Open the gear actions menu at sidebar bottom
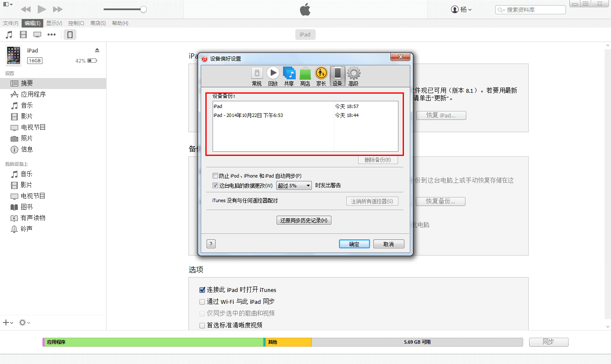This screenshot has width=611, height=364. [x=24, y=322]
